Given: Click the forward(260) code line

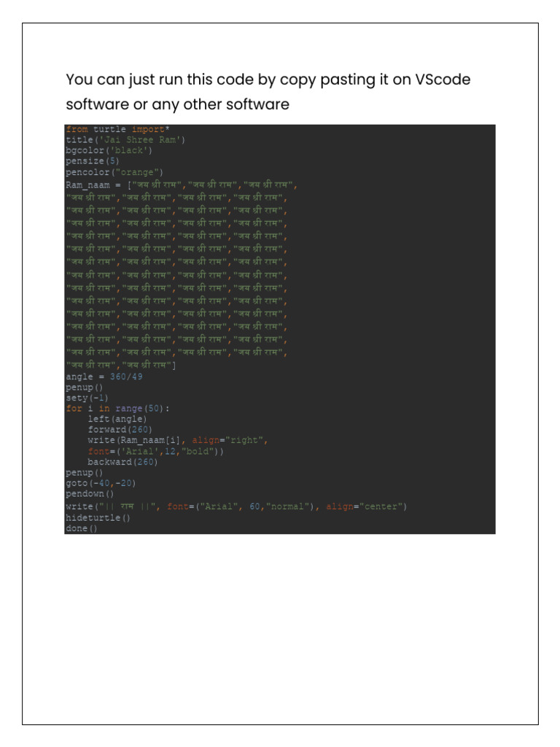Looking at the screenshot, I should (x=120, y=429).
